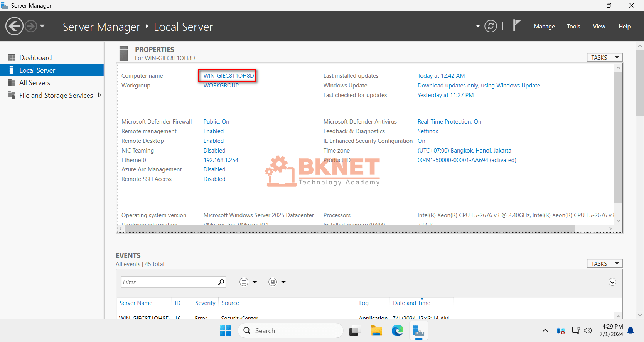Click the time zone Bangkok link

coord(464,151)
